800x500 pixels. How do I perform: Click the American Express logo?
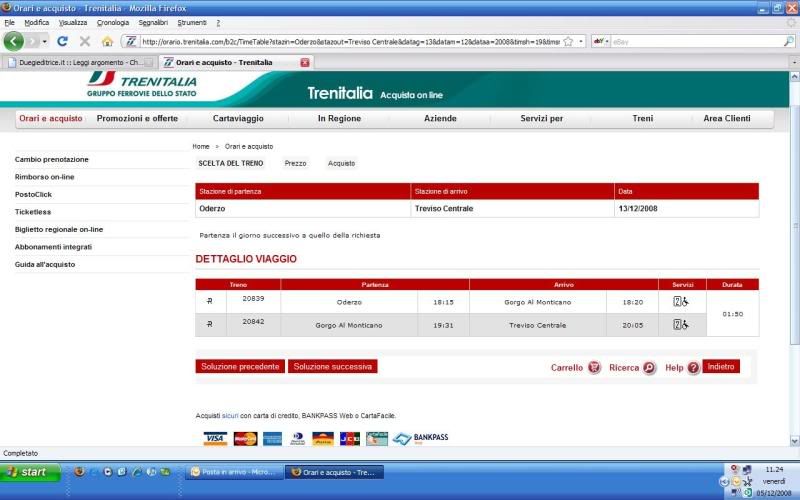(x=272, y=438)
